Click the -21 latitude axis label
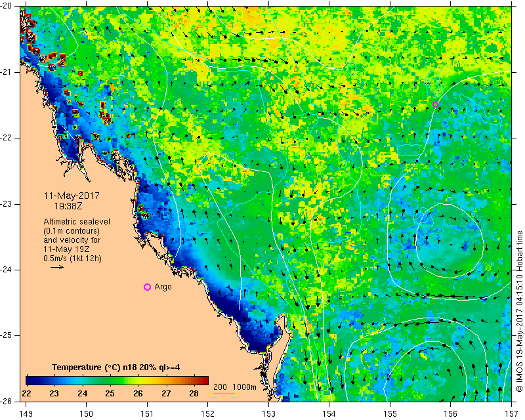 (x=7, y=72)
